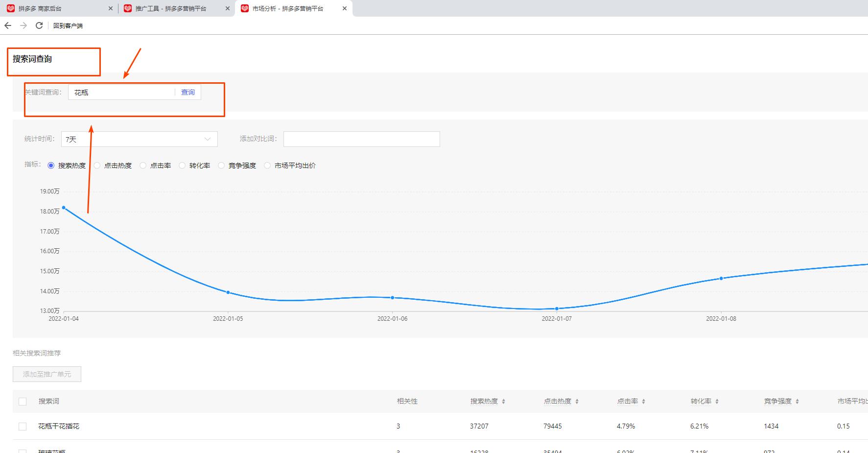Close the 市场分析 tab

click(345, 8)
